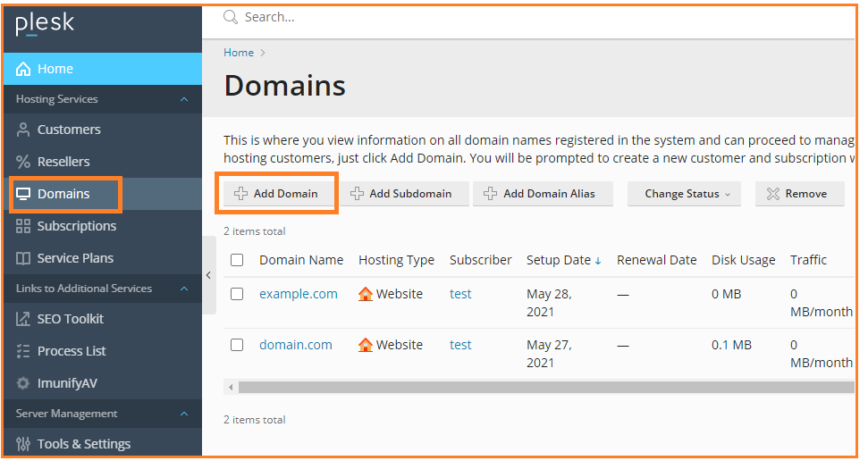Click the Setup Date sort arrow

598,261
